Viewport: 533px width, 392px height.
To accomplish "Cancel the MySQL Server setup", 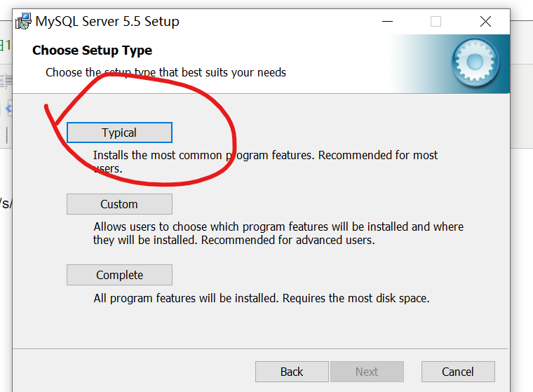I will pos(458,372).
